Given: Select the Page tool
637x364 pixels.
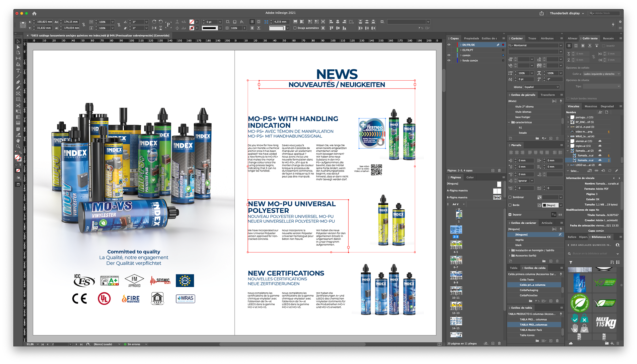Looking at the screenshot, I should pos(18,53).
